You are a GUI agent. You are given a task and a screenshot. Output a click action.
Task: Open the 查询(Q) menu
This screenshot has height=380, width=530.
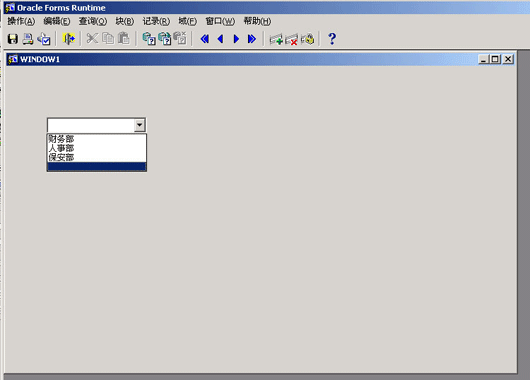[93, 21]
